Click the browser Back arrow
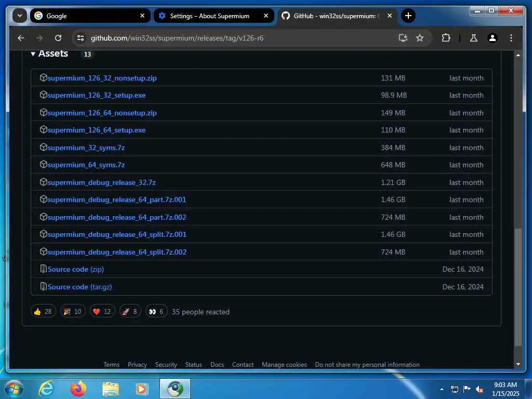This screenshot has width=532, height=399. [x=21, y=38]
